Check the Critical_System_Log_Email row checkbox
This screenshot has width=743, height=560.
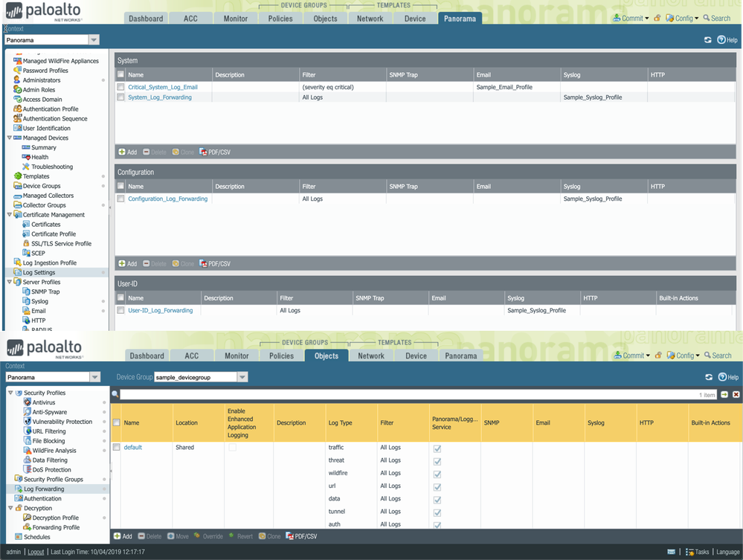coord(120,87)
